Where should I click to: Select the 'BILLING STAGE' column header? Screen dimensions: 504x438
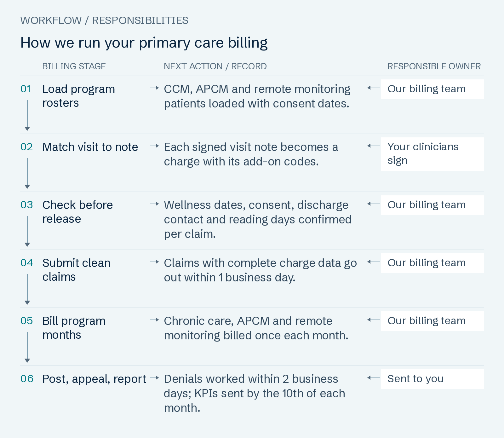click(74, 66)
